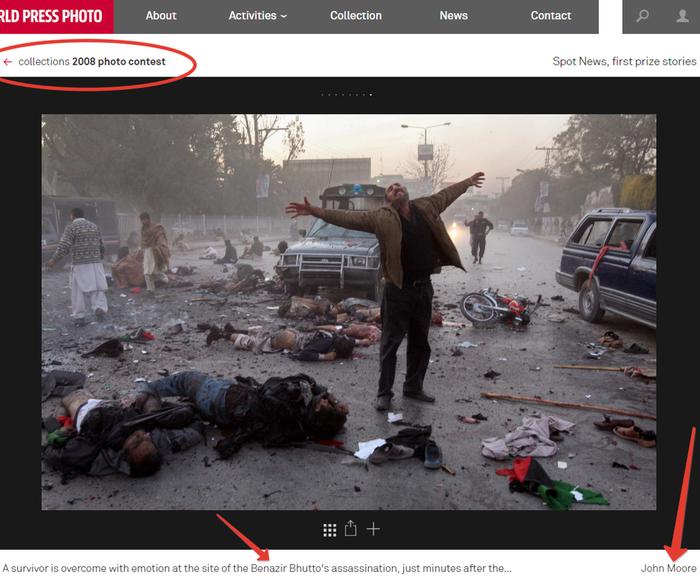The image size is (700, 576).
Task: Click Spot News, first prize stories
Action: (x=624, y=62)
